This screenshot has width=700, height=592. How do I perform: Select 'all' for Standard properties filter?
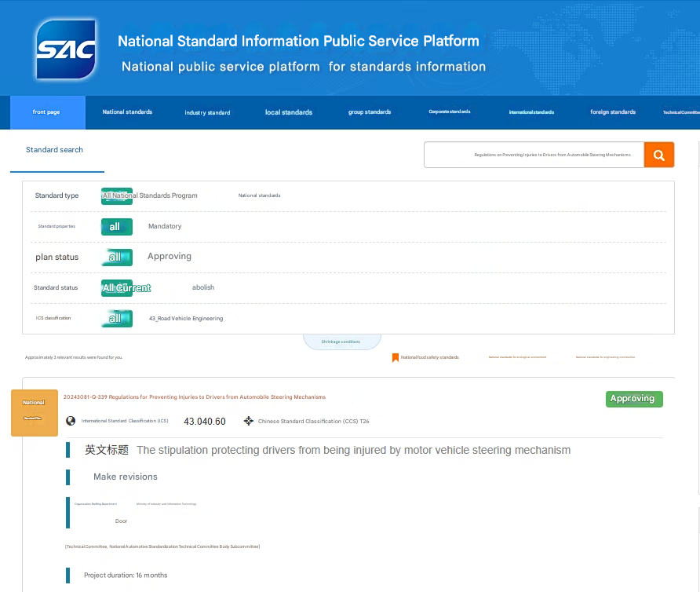pyautogui.click(x=115, y=226)
